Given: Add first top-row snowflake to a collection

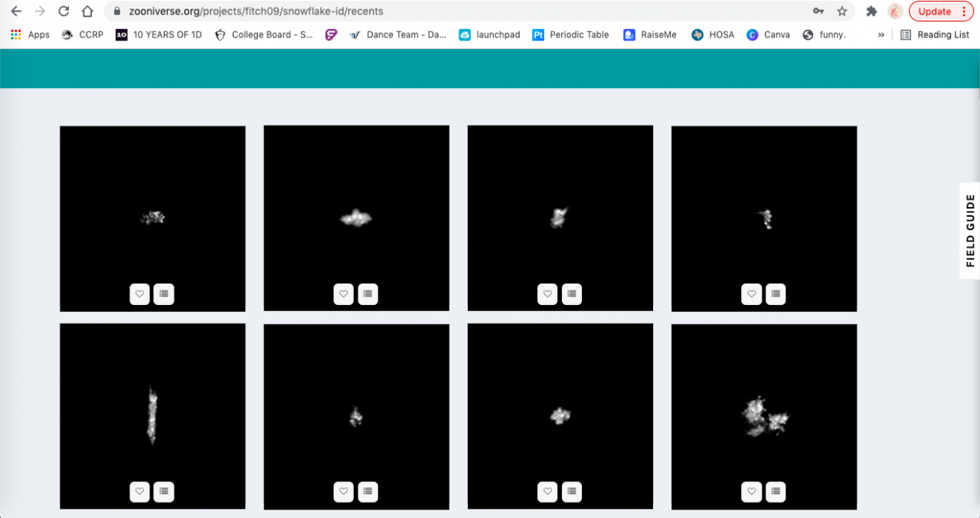Looking at the screenshot, I should point(164,293).
